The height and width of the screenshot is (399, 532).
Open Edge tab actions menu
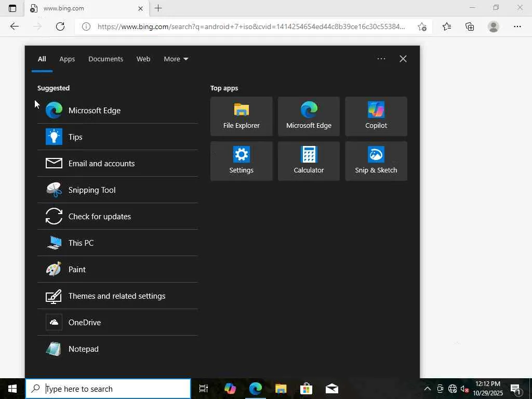coord(12,8)
